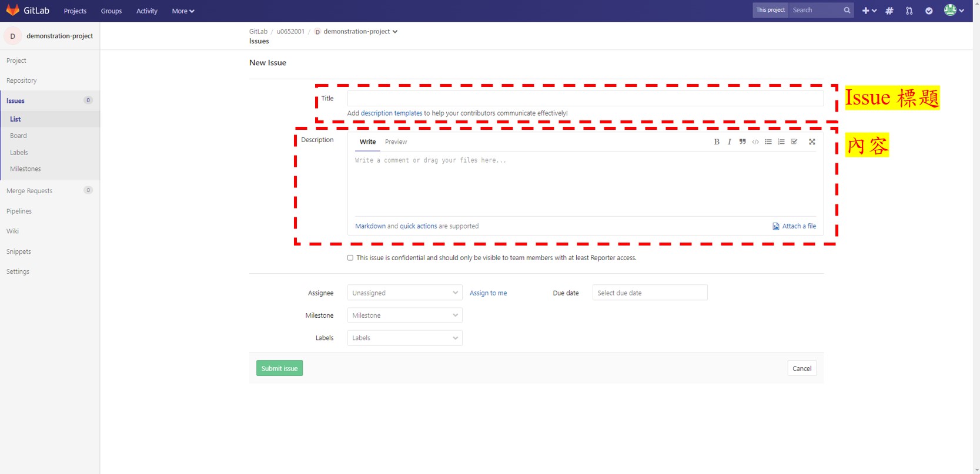Image resolution: width=980 pixels, height=474 pixels.
Task: Add a task list in description
Action: tap(794, 142)
